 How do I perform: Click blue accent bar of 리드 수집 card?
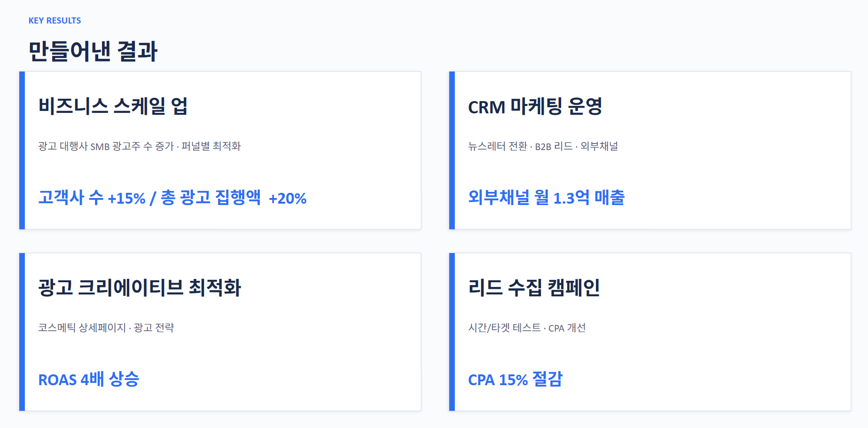(452, 332)
